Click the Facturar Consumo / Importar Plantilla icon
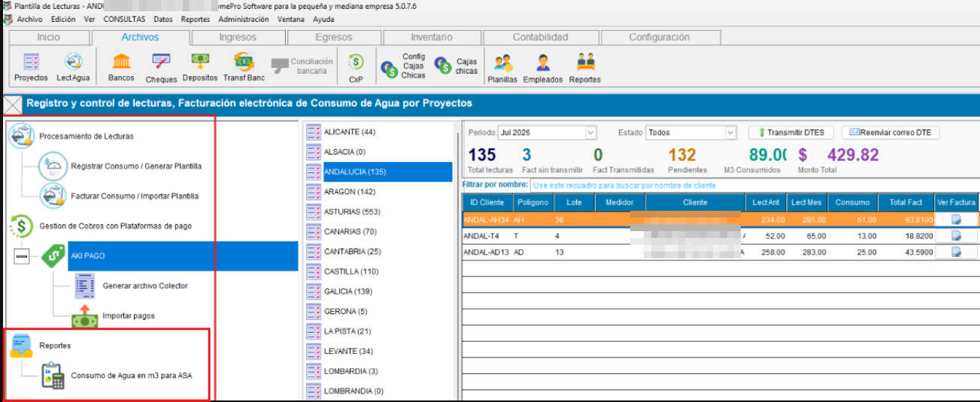The image size is (980, 402). click(x=53, y=195)
